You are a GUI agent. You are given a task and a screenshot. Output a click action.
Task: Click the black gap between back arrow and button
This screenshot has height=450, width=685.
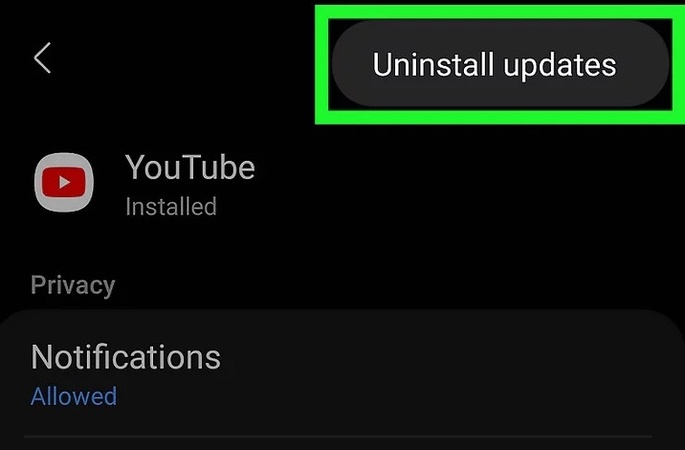[183, 59]
